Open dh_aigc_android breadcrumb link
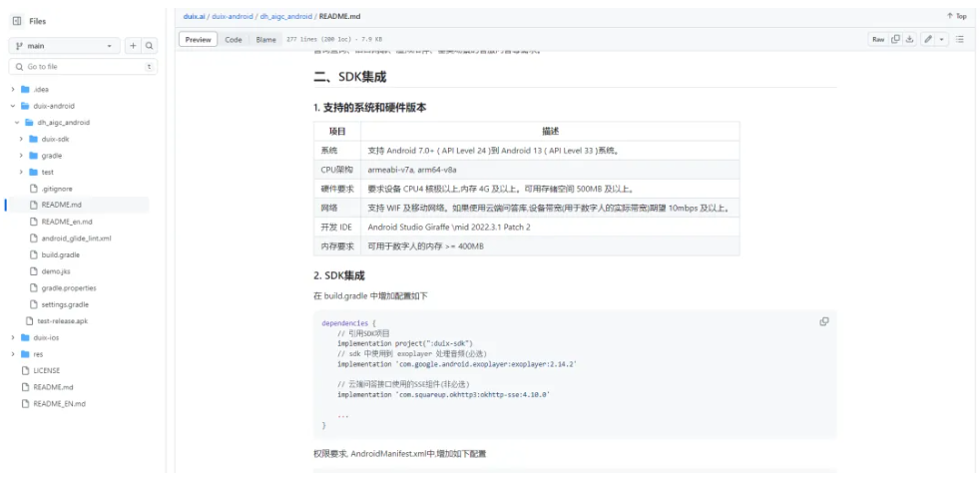This screenshot has height=479, width=980. coord(285,16)
